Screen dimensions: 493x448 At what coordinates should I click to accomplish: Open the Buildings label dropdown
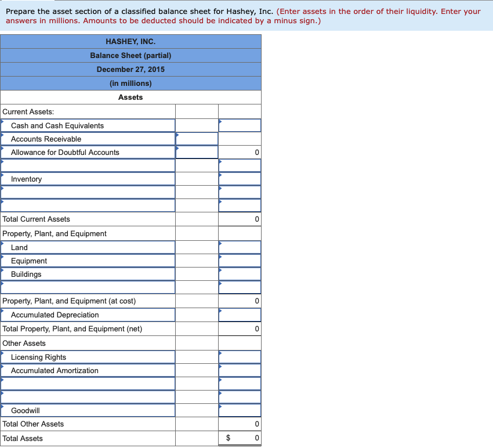click(88, 274)
